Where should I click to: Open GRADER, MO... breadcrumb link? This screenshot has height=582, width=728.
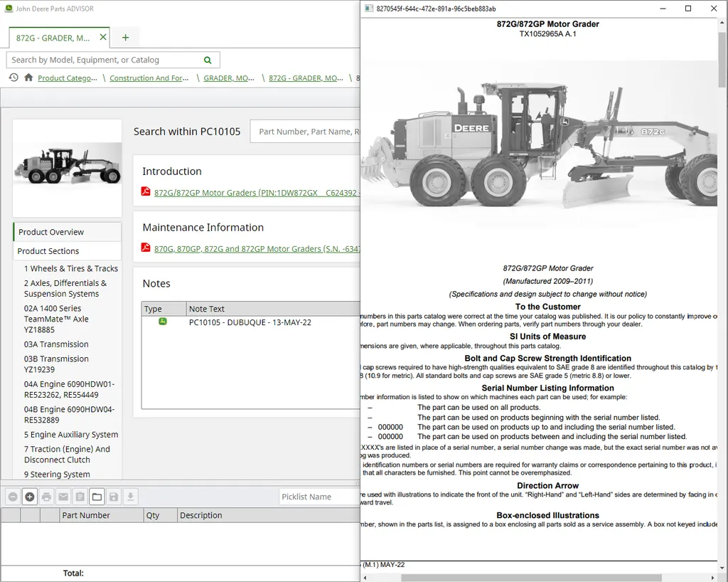229,78
